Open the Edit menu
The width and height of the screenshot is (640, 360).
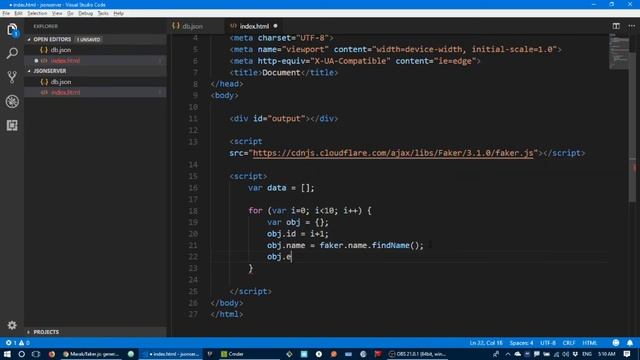pos(18,13)
